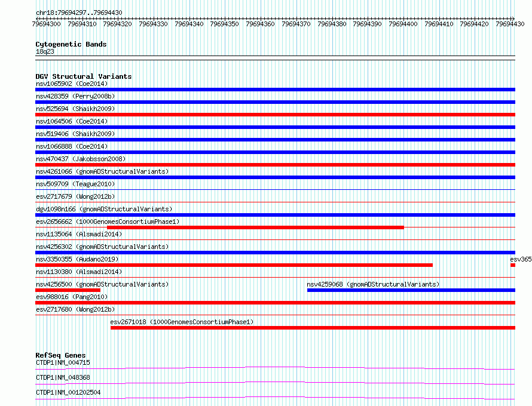532x406 pixels.
Task: Click the small red esv365 bar at right
Action: pos(513,265)
